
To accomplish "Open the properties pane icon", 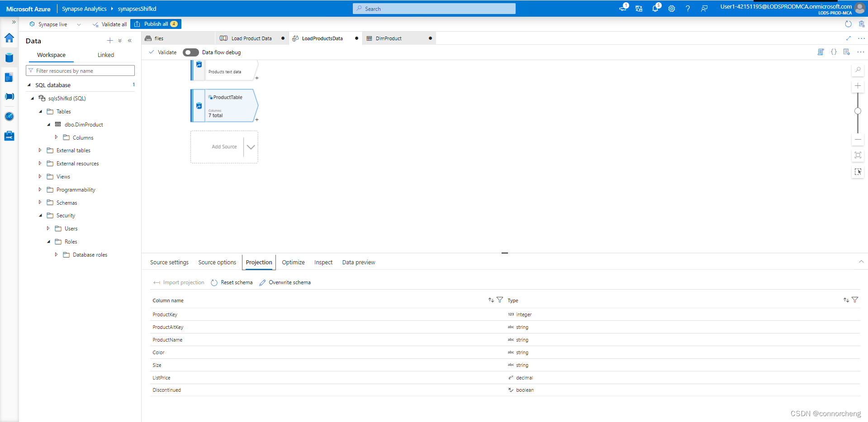I will point(846,52).
